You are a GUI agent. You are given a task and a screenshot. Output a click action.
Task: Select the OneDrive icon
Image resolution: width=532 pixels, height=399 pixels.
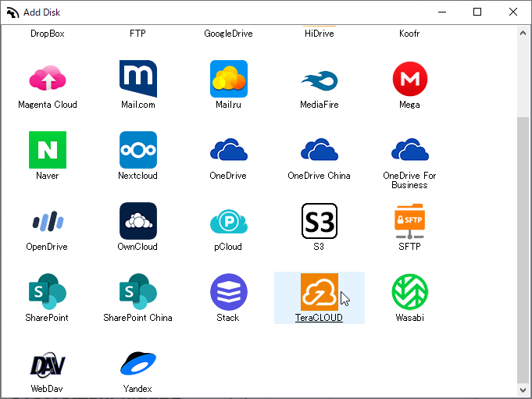pos(228,150)
